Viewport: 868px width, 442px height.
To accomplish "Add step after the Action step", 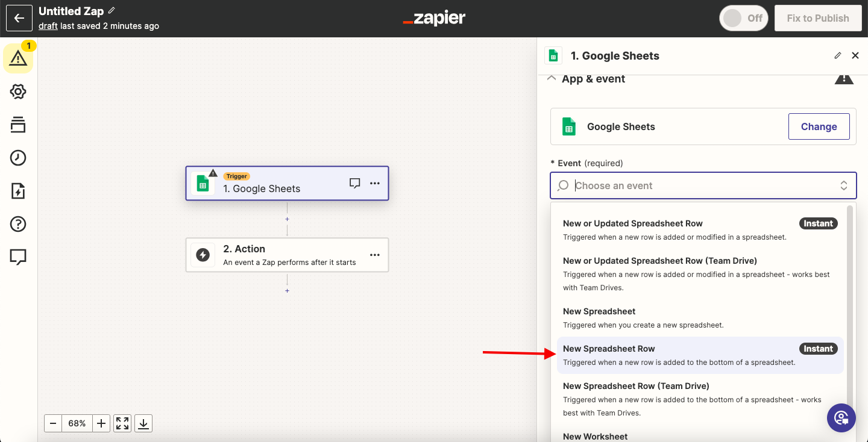I will pyautogui.click(x=287, y=291).
